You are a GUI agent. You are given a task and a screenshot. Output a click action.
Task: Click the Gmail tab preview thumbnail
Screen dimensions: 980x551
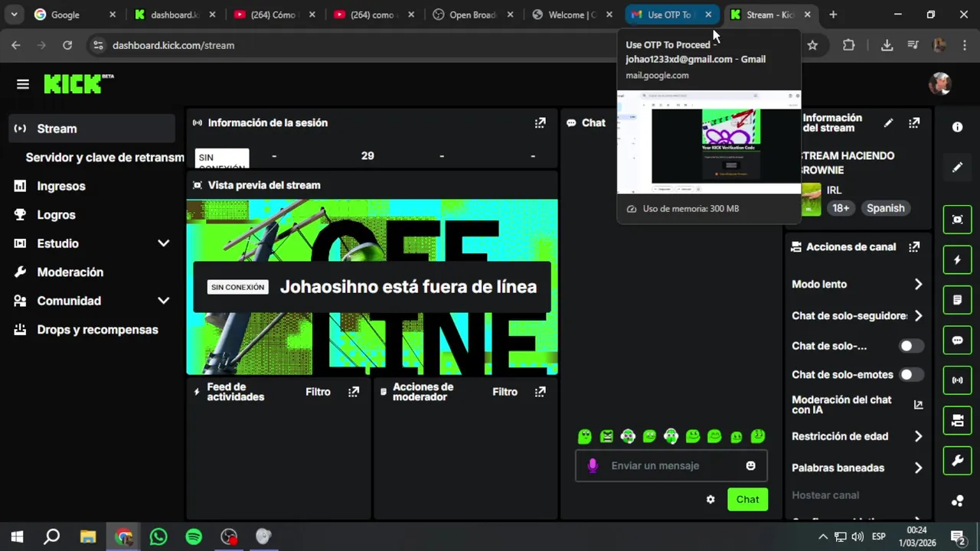[x=709, y=142]
